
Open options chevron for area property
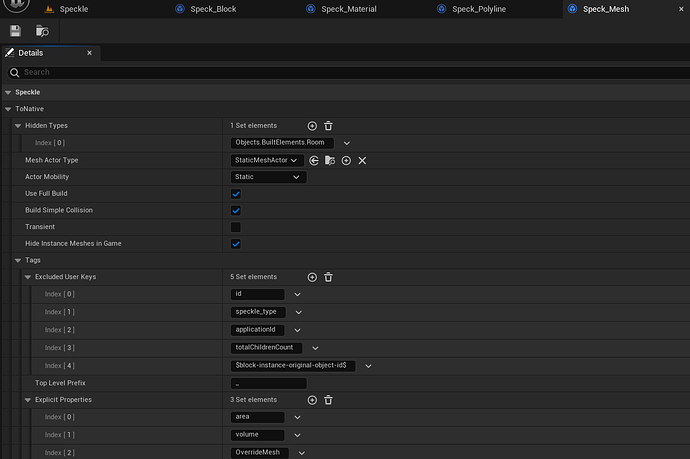click(x=297, y=417)
